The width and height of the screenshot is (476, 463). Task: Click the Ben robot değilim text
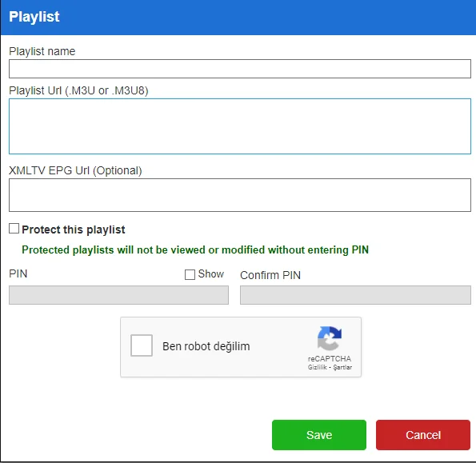coord(206,346)
